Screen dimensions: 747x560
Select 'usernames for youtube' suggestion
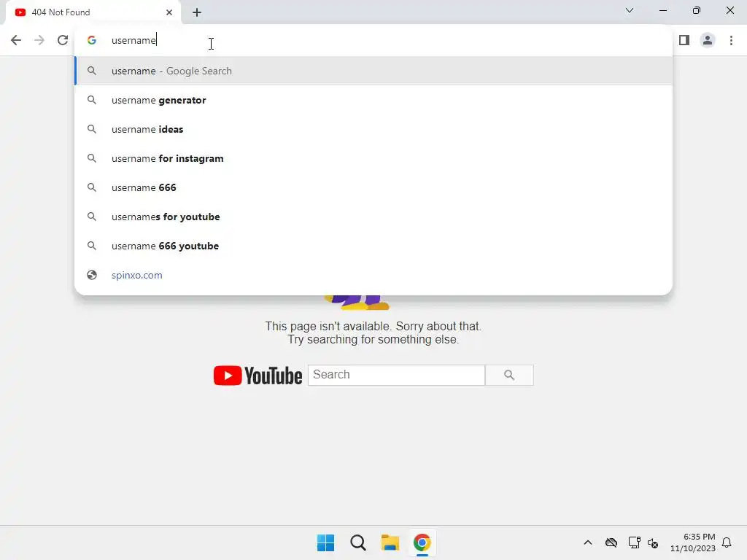[373, 217]
